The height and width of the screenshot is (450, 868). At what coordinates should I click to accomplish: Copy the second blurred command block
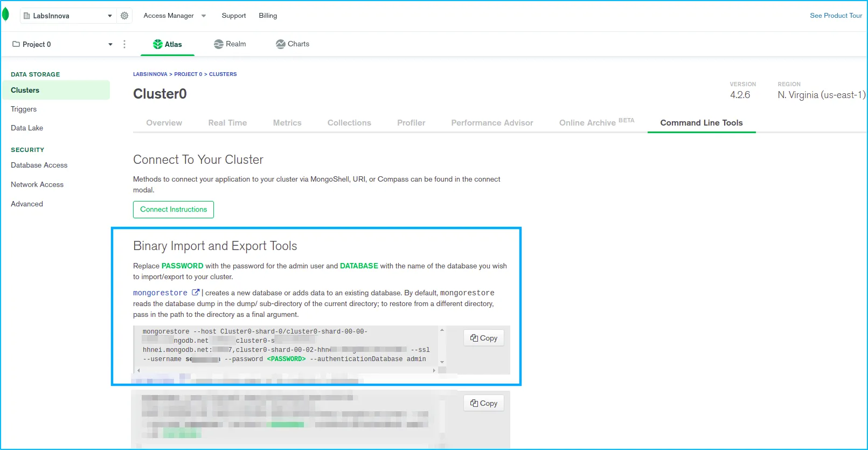pos(484,403)
